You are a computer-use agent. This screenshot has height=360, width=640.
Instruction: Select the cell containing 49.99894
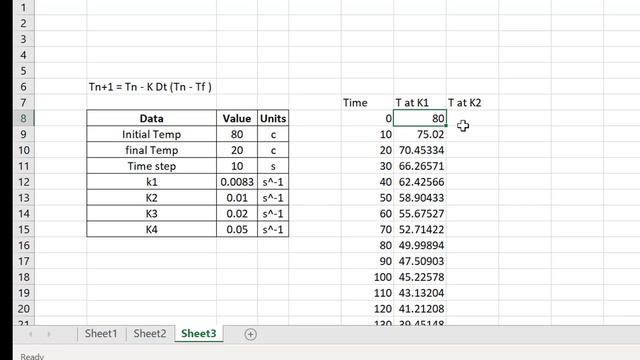[x=420, y=245]
